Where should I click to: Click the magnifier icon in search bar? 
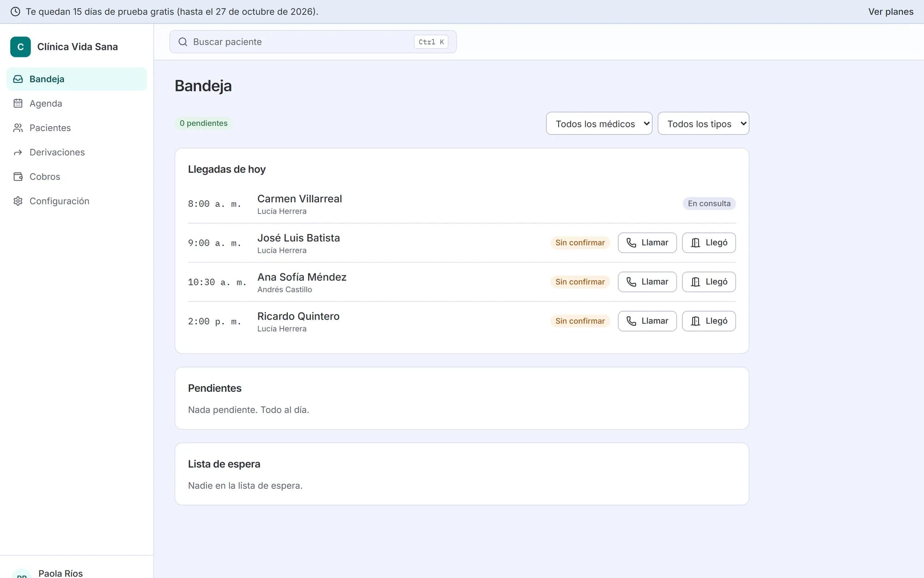coord(183,42)
